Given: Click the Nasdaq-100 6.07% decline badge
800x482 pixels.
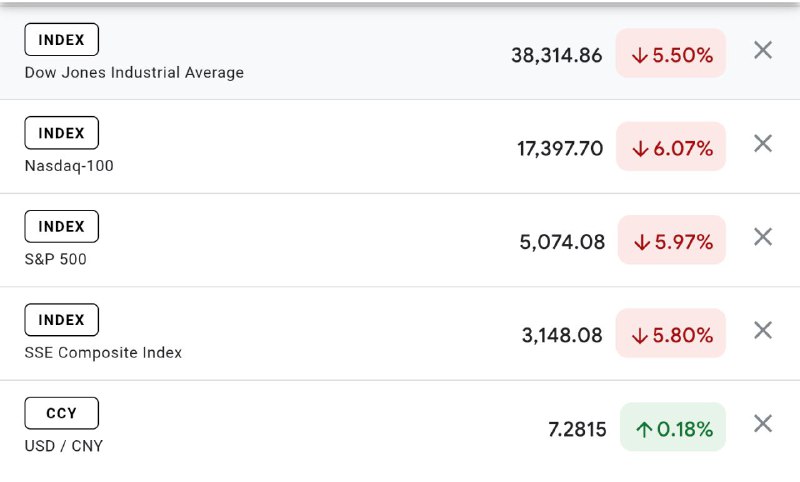Looking at the screenshot, I should click(x=671, y=148).
